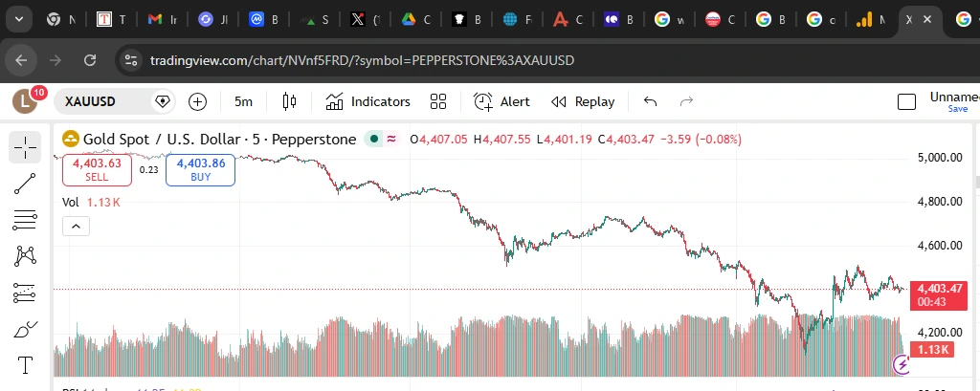Screen dimensions: 980x391
Task: Select the Text annotation tool
Action: coord(25,365)
